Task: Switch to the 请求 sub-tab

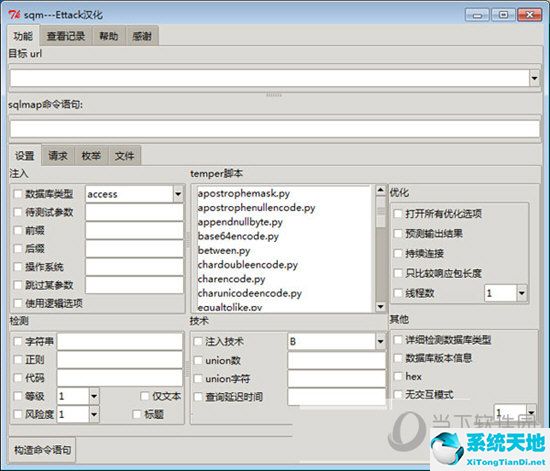Action: point(58,156)
